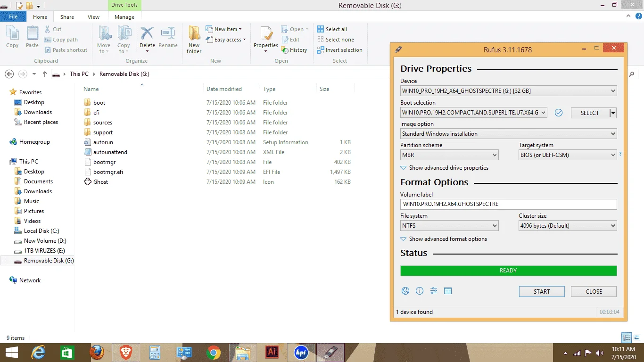This screenshot has height=362, width=644.
Task: Select the autounattend XML file
Action: 110,152
